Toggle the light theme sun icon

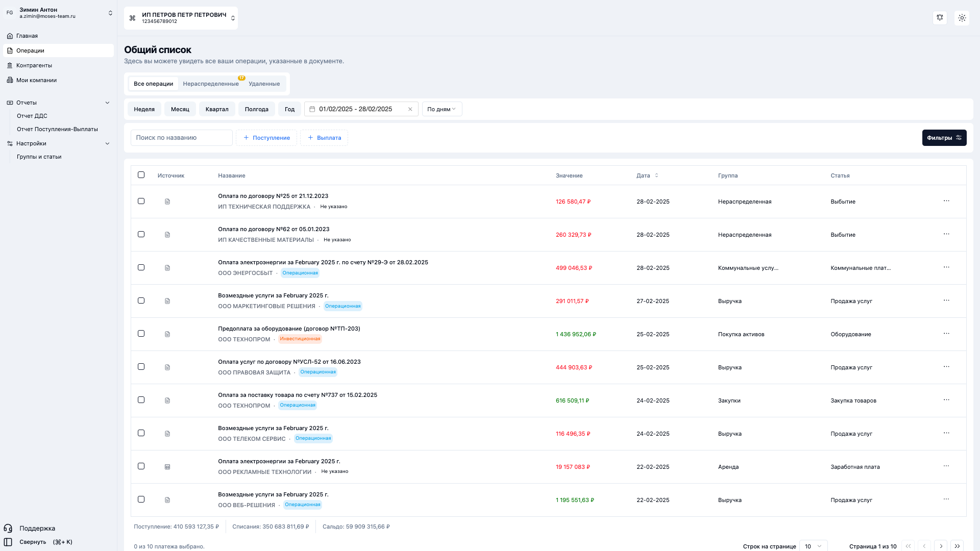pos(962,18)
